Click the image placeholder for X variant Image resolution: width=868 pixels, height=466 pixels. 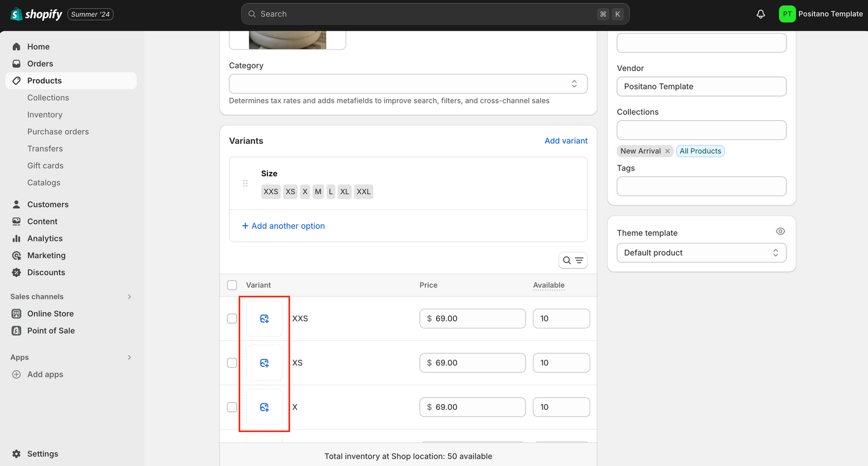[264, 407]
